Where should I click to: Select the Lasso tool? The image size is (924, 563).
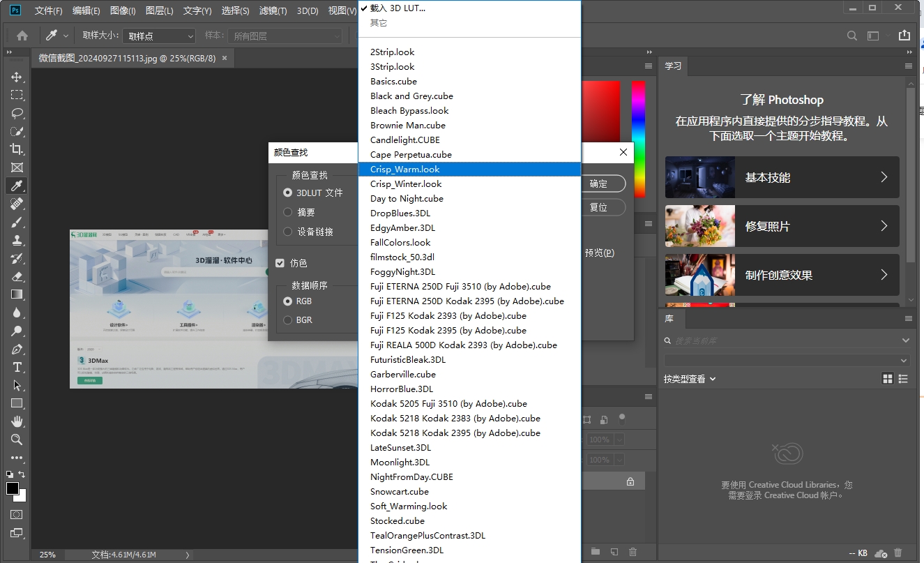pyautogui.click(x=17, y=113)
